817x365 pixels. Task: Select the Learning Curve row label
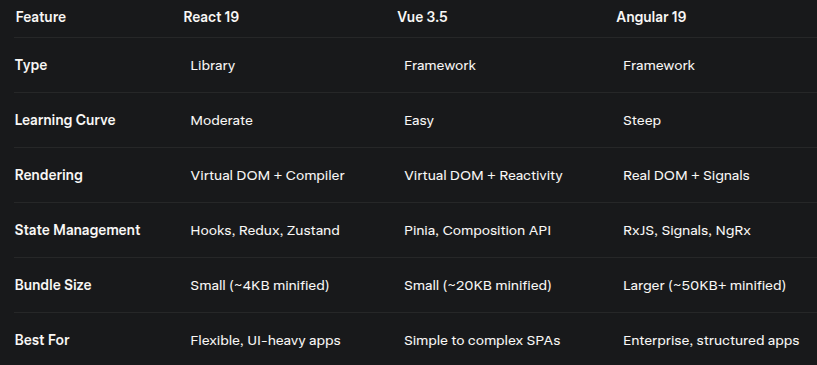coord(65,120)
